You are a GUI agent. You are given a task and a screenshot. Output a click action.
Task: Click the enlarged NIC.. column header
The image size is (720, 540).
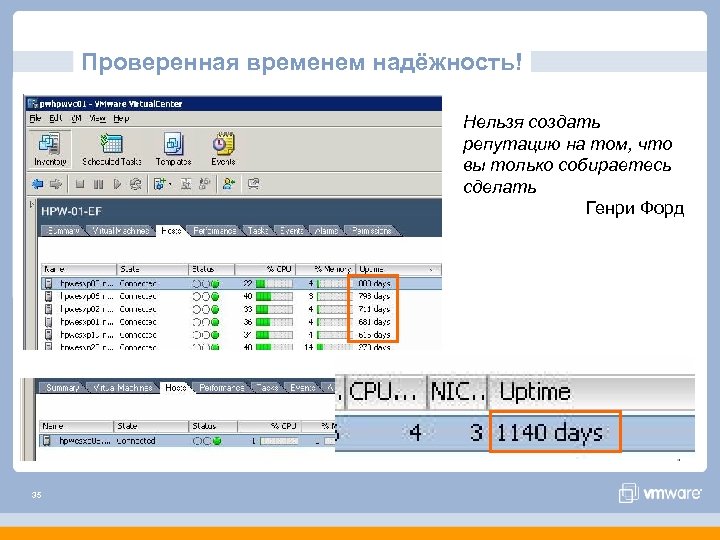[457, 392]
